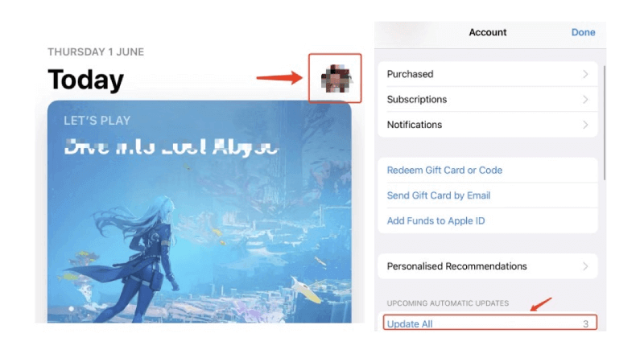Open the Purchased chevron arrow
644x362 pixels.
tap(585, 74)
